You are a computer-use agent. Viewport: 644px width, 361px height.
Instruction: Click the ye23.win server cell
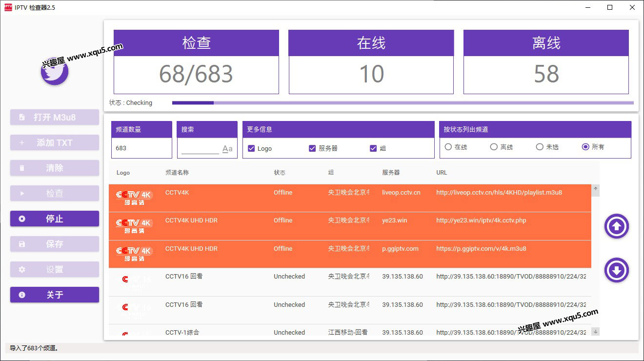coord(395,221)
